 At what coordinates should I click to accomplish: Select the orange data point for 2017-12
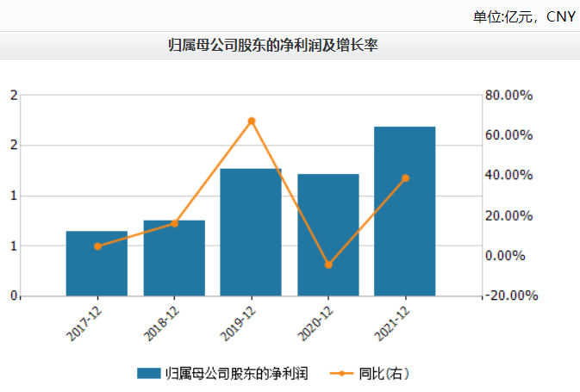click(x=97, y=246)
